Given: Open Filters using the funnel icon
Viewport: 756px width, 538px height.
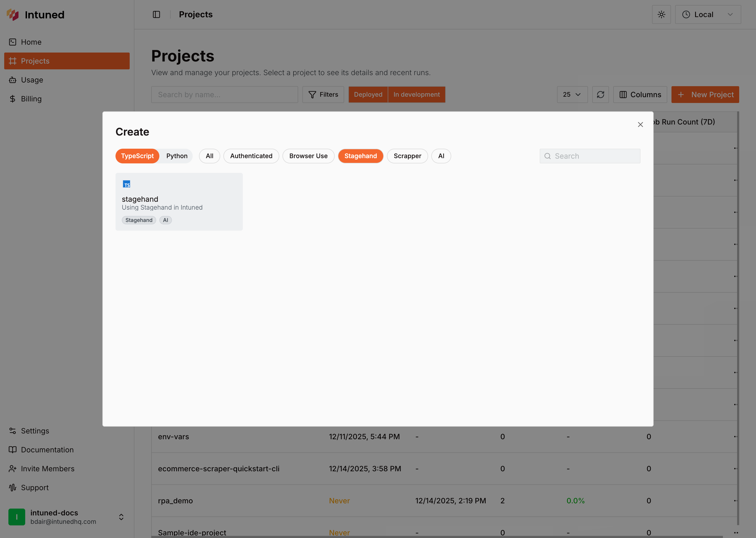Looking at the screenshot, I should click(x=323, y=94).
